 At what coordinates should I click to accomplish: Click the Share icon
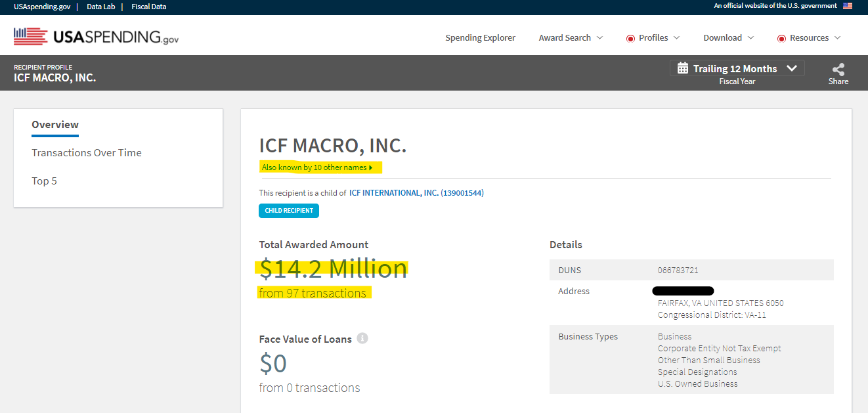point(838,70)
